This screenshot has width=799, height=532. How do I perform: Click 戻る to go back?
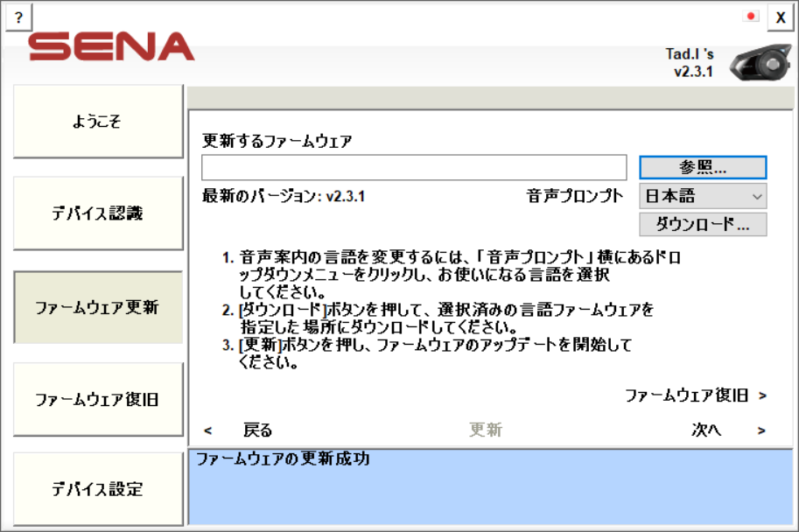pos(257,430)
